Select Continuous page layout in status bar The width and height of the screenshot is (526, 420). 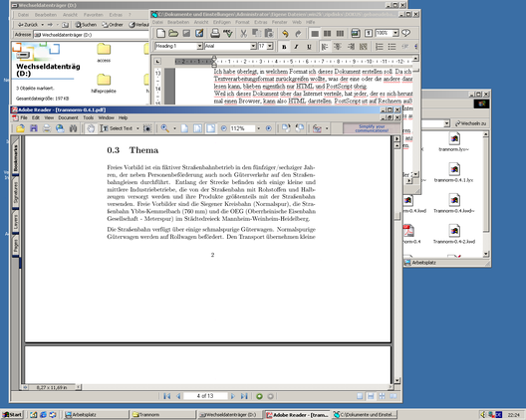371,396
